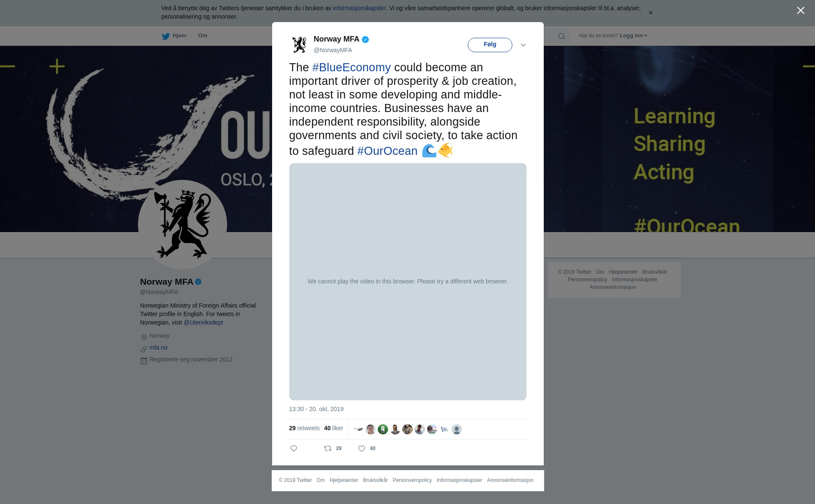Click Norway MFA avatar in tweet header
815x504 pixels.
pyautogui.click(x=299, y=45)
